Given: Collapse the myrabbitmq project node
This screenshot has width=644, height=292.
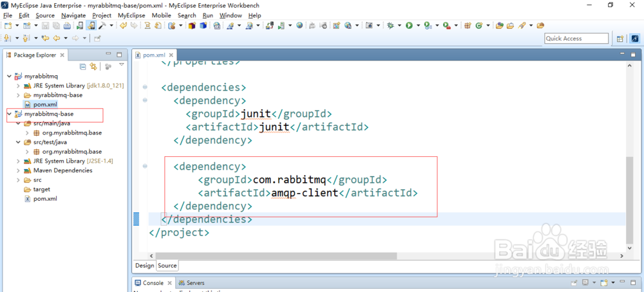Looking at the screenshot, I should click(x=9, y=77).
